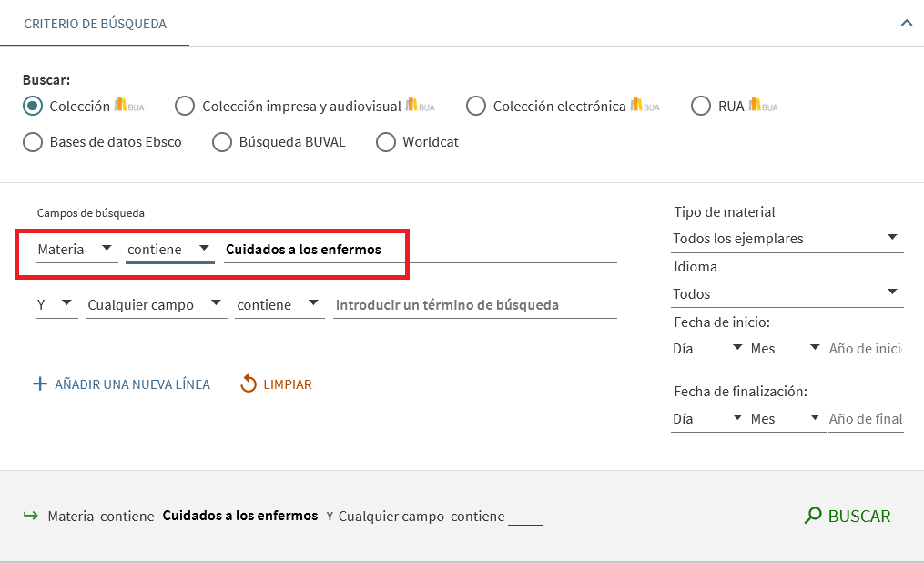Click the circular arrow Limpiar icon

(x=249, y=384)
